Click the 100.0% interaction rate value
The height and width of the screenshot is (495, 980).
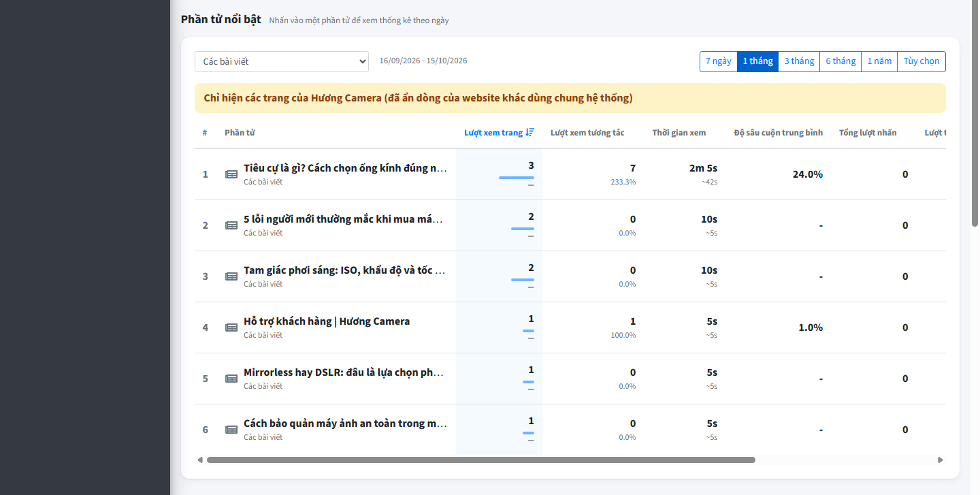click(x=623, y=335)
